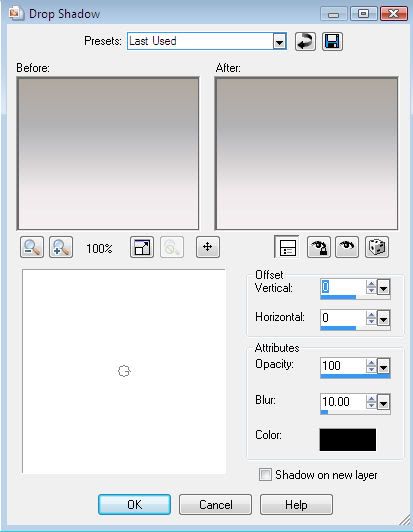The width and height of the screenshot is (413, 532).
Task: Toggle the auto proof lock eye icon
Action: pos(319,247)
